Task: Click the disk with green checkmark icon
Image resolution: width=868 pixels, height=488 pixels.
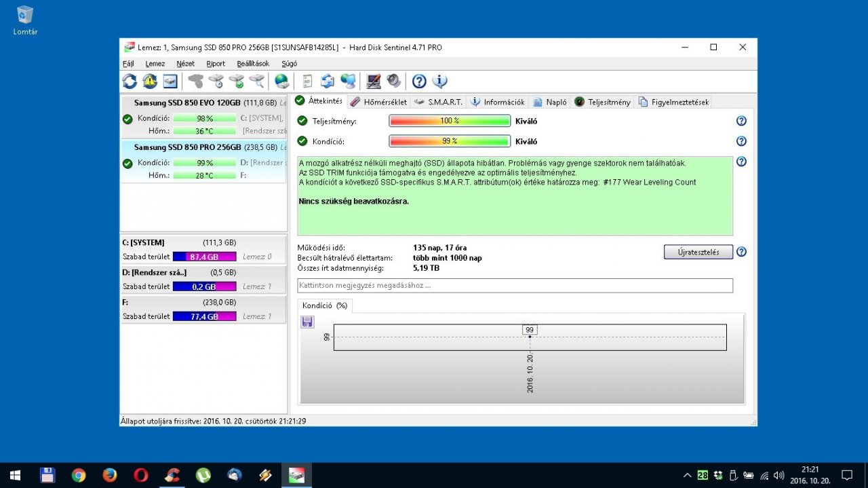Action: coord(237,81)
